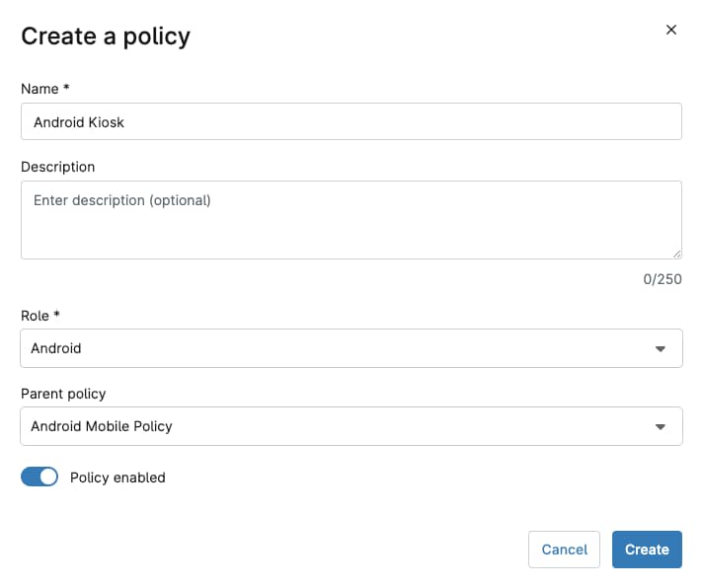Screen dimensions: 702x588
Task: Cancel policy creation
Action: point(564,550)
